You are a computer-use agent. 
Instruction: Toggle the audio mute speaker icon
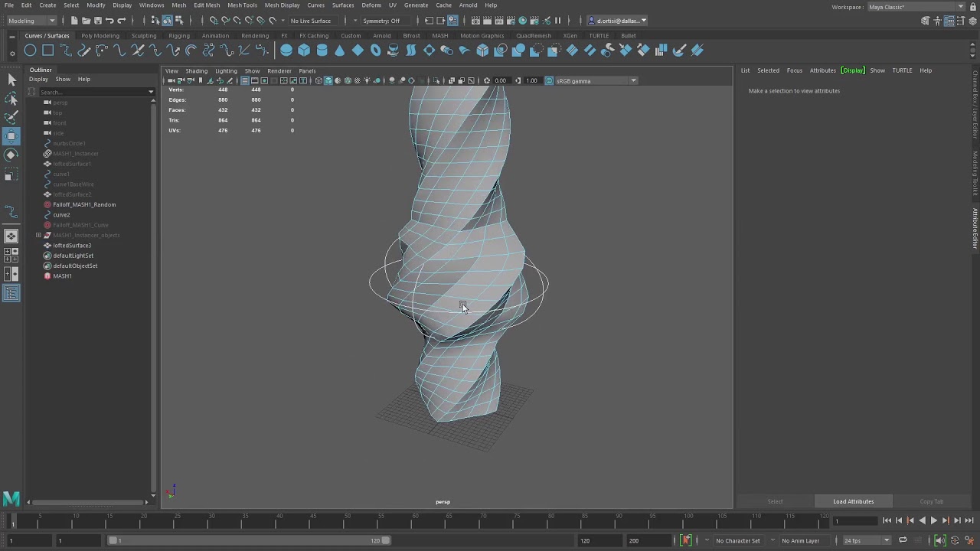tap(940, 540)
